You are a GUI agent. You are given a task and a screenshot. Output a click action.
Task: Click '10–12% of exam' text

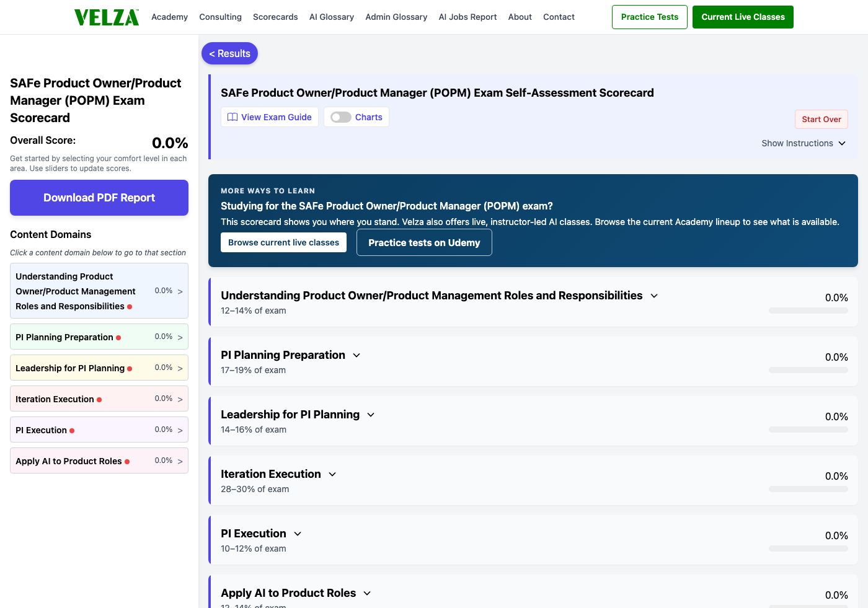(254, 549)
